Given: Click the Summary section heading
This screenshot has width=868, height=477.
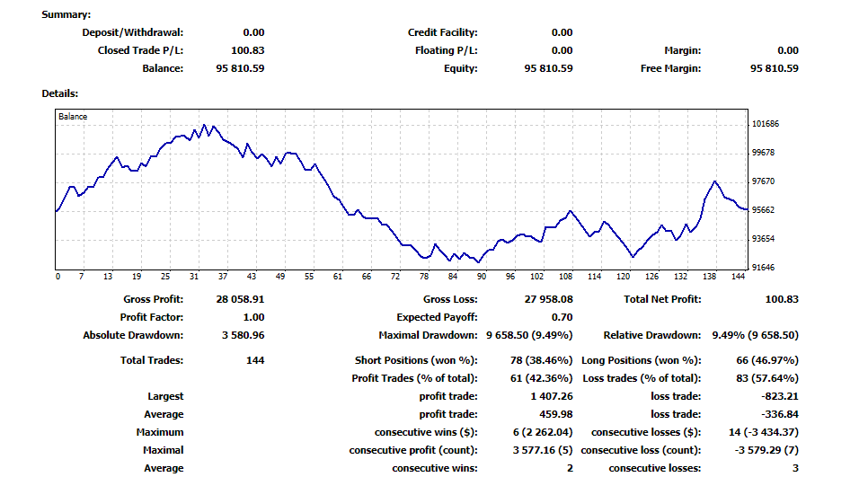Looking at the screenshot, I should tap(66, 14).
